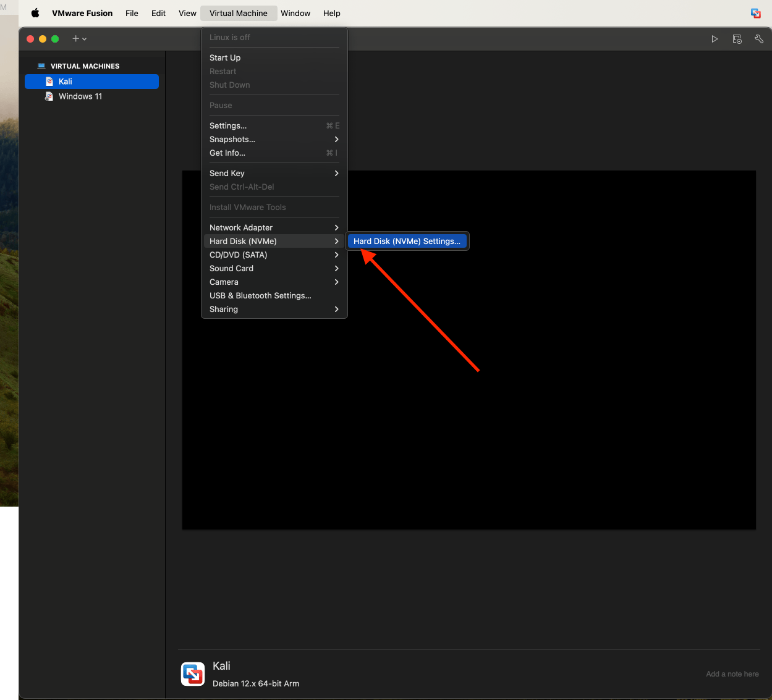
Task: Open the Help menu
Action: coord(332,13)
